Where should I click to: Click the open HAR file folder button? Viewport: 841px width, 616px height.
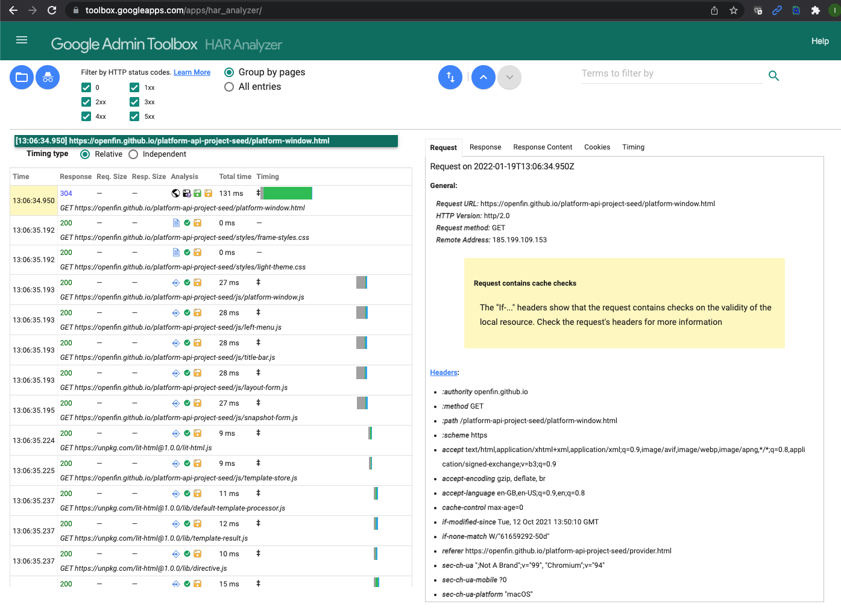[x=22, y=77]
